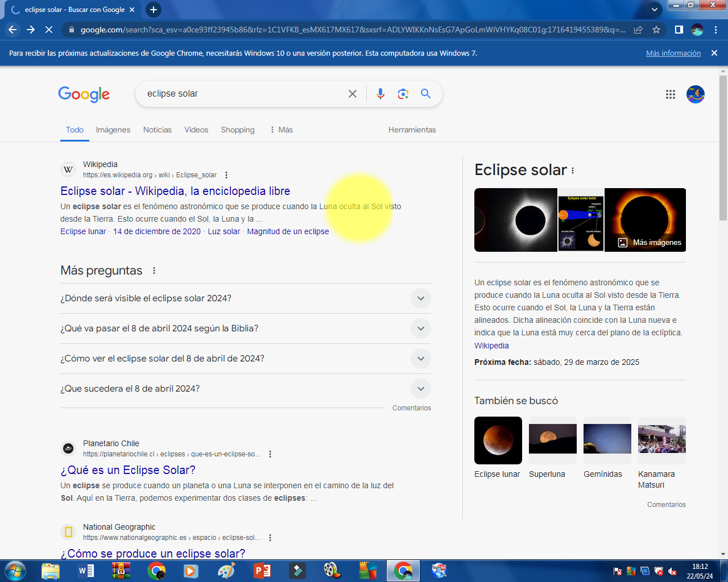
Task: Switch to the Videos tab
Action: (x=196, y=130)
